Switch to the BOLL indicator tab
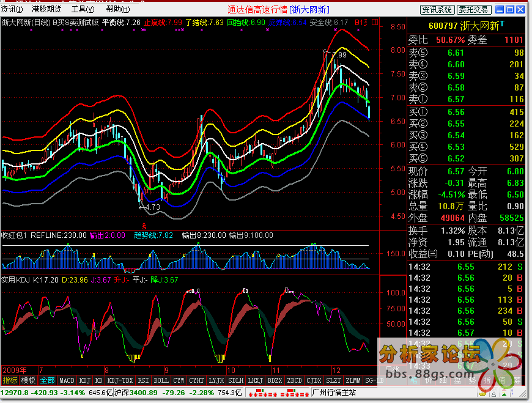The width and height of the screenshot is (532, 403). pyautogui.click(x=161, y=380)
